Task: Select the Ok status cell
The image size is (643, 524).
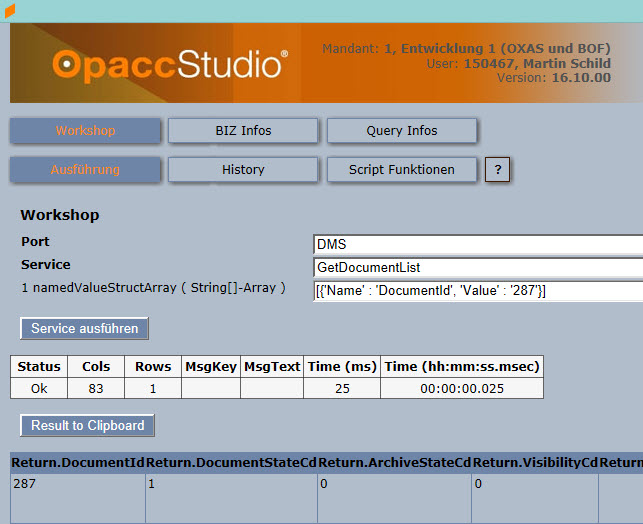Action: (39, 388)
